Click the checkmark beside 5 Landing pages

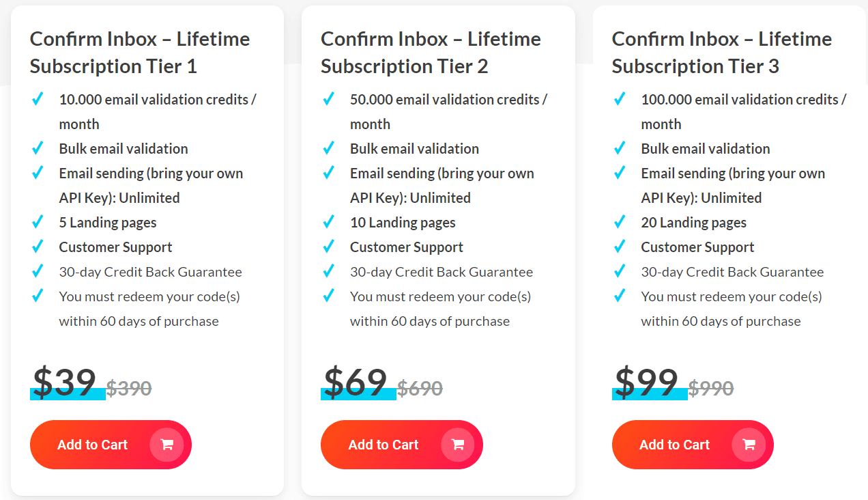tap(38, 222)
